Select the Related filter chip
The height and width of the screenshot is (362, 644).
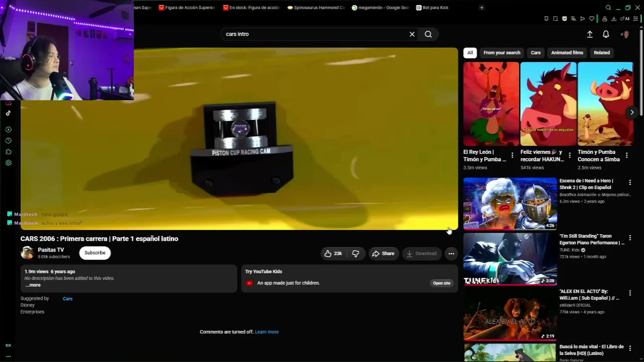(602, 53)
